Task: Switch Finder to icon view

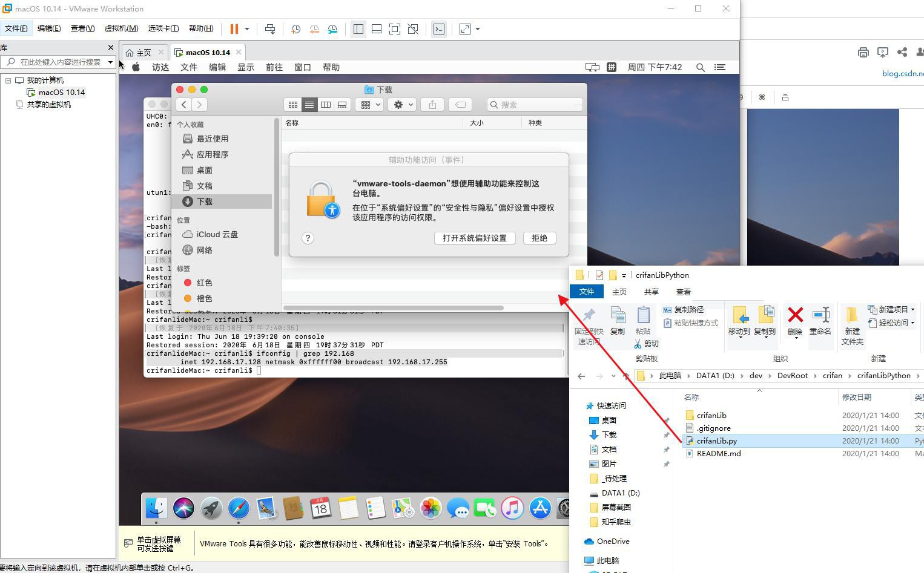Action: tap(293, 104)
